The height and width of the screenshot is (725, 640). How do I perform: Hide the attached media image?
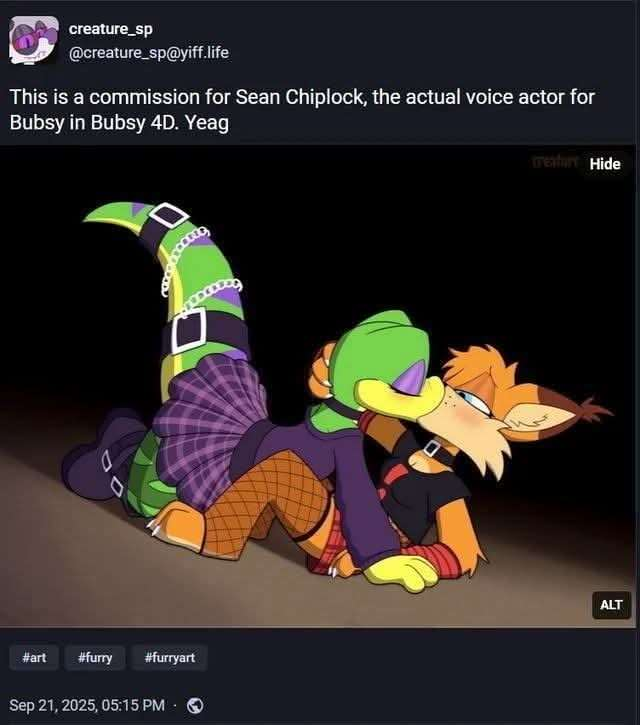click(x=604, y=164)
